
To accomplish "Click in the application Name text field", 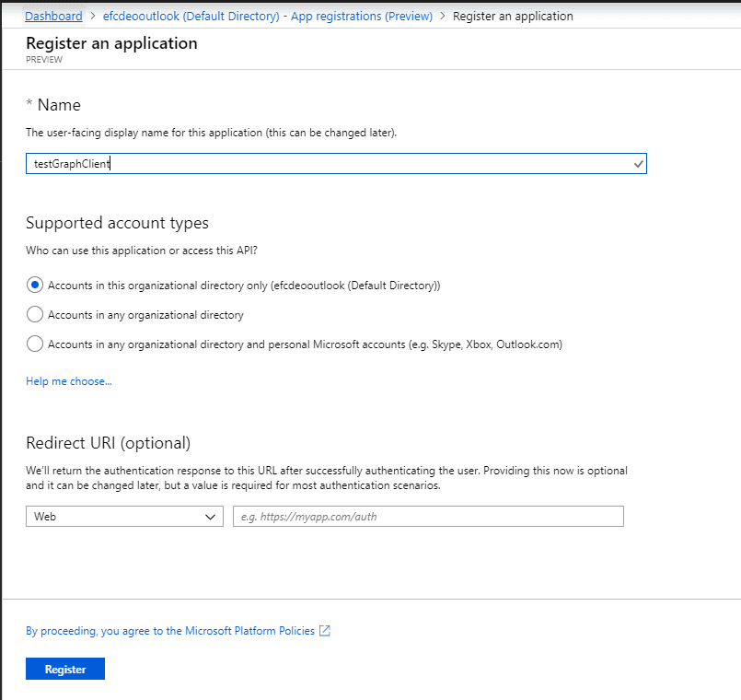I will point(336,164).
